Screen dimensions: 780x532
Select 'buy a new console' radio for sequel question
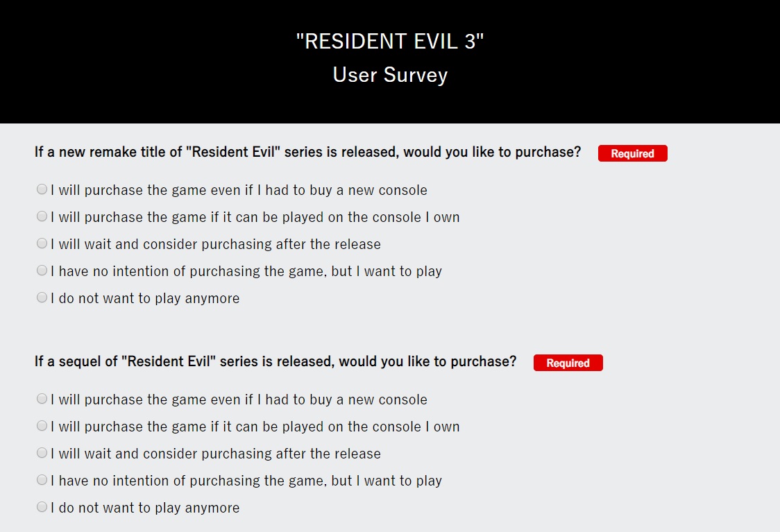[42, 399]
